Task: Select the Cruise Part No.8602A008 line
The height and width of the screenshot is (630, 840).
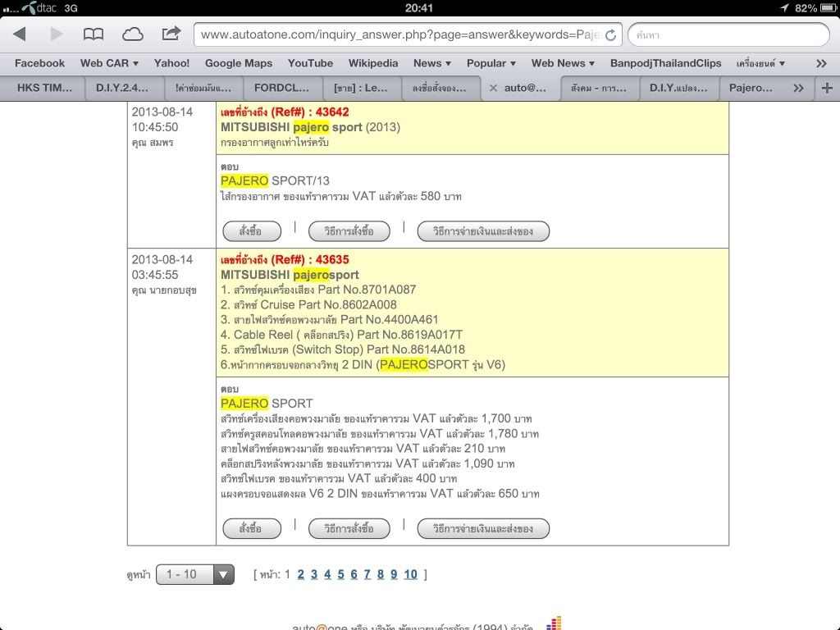Action: point(308,305)
